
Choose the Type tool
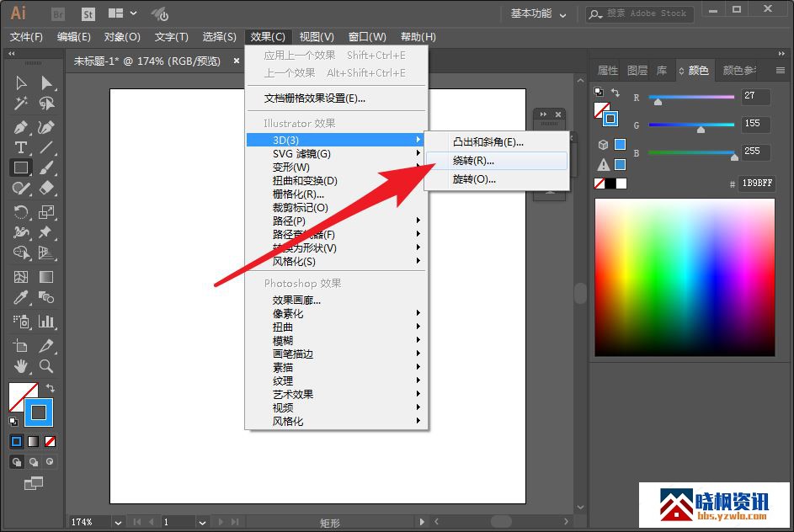tap(21, 147)
